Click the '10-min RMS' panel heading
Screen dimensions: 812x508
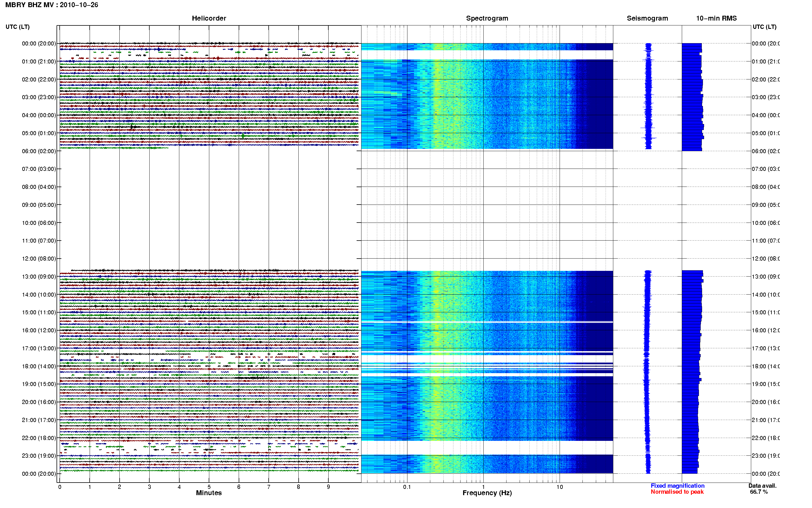(x=716, y=19)
